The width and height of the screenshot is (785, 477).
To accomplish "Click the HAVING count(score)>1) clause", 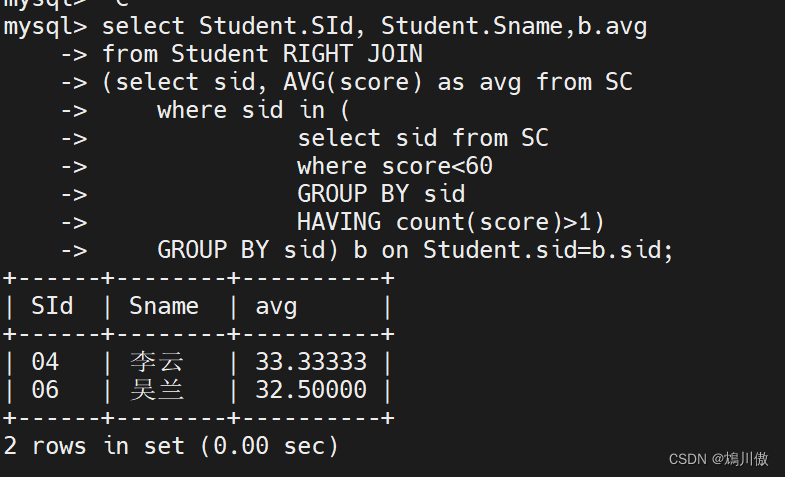I will [x=451, y=222].
